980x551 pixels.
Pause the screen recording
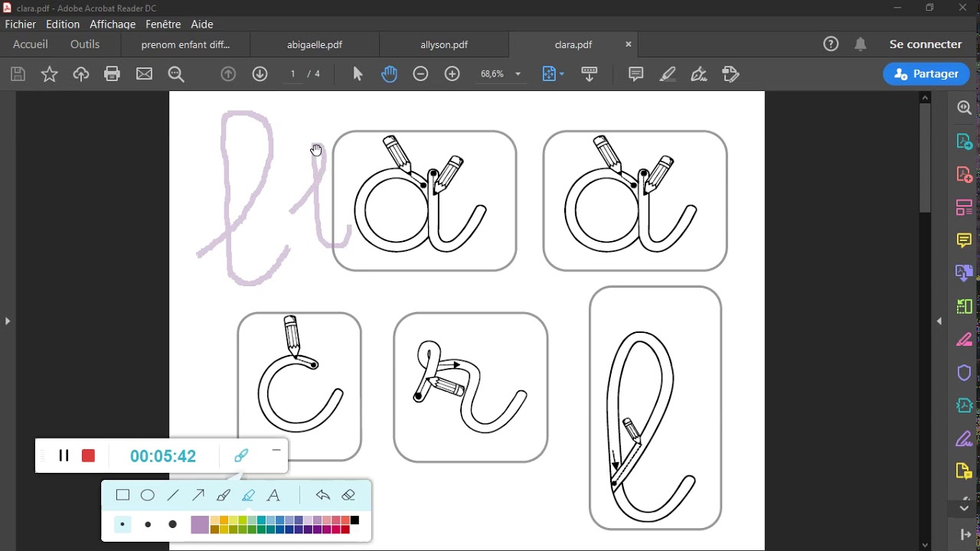tap(64, 456)
